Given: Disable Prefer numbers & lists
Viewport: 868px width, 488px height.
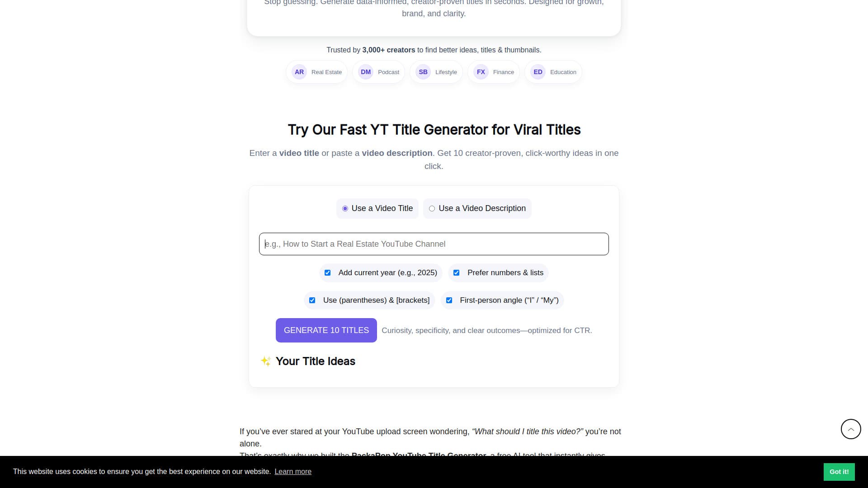Looking at the screenshot, I should pyautogui.click(x=456, y=272).
